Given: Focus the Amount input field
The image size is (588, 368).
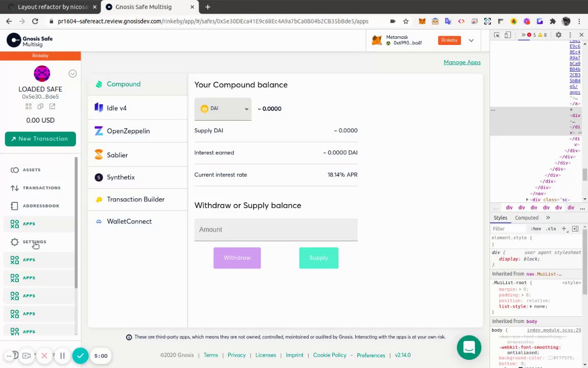Looking at the screenshot, I should 276,230.
